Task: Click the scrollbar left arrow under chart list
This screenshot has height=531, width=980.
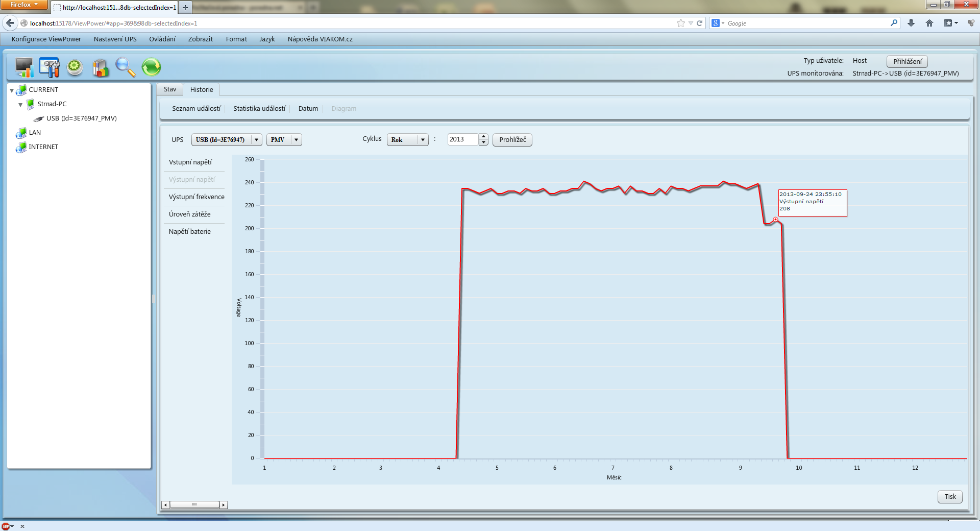Action: (x=165, y=505)
